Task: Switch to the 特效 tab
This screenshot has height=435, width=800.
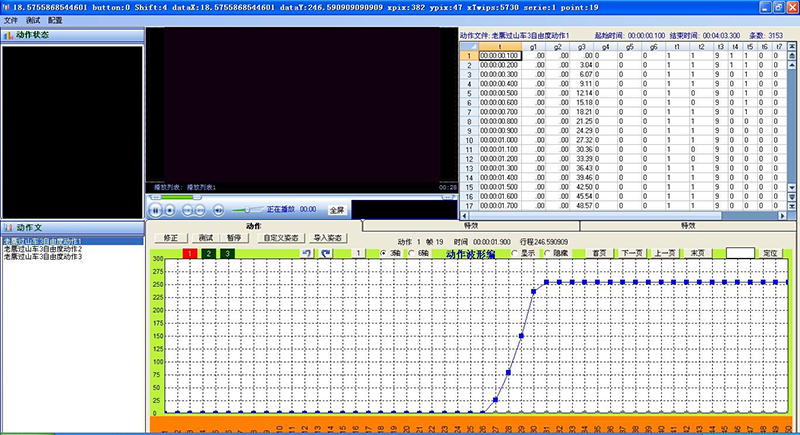Action: click(470, 227)
